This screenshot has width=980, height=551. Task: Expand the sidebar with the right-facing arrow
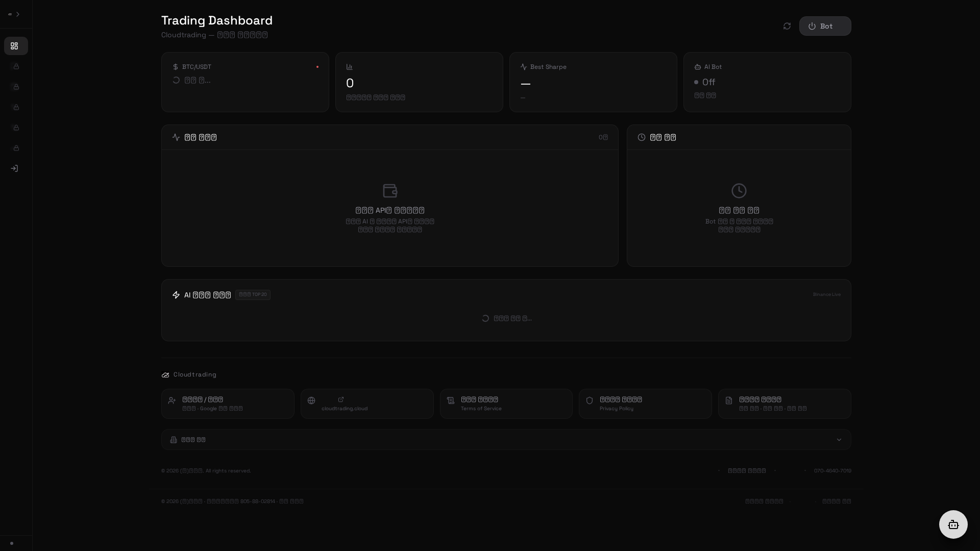(x=17, y=14)
